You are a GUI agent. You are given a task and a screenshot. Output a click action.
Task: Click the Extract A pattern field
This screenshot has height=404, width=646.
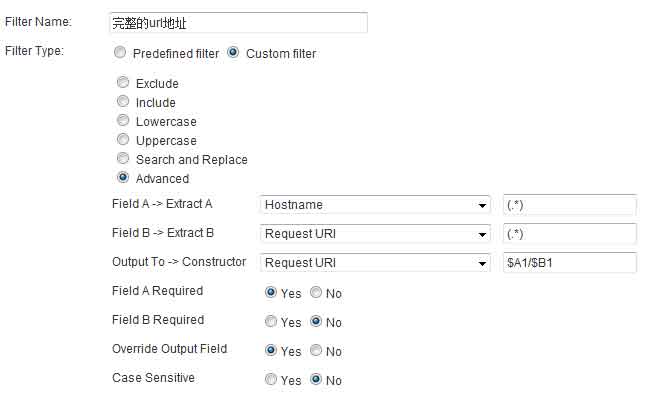(x=570, y=205)
